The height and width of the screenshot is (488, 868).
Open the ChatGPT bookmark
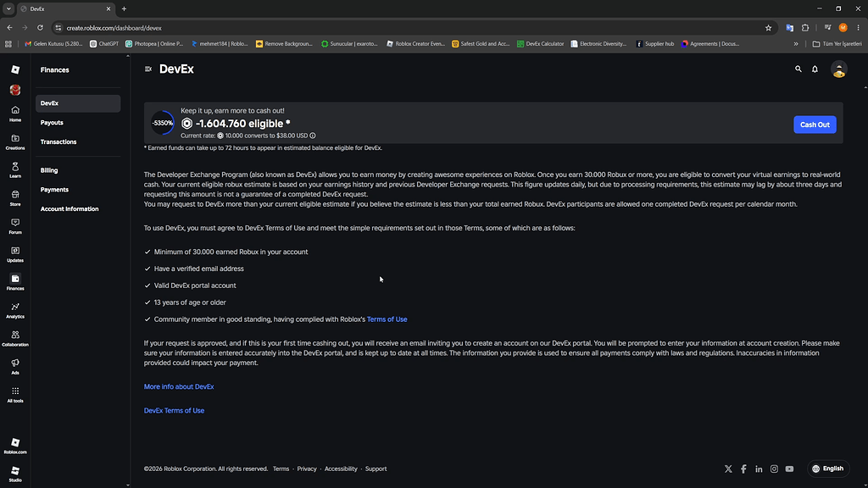(104, 44)
